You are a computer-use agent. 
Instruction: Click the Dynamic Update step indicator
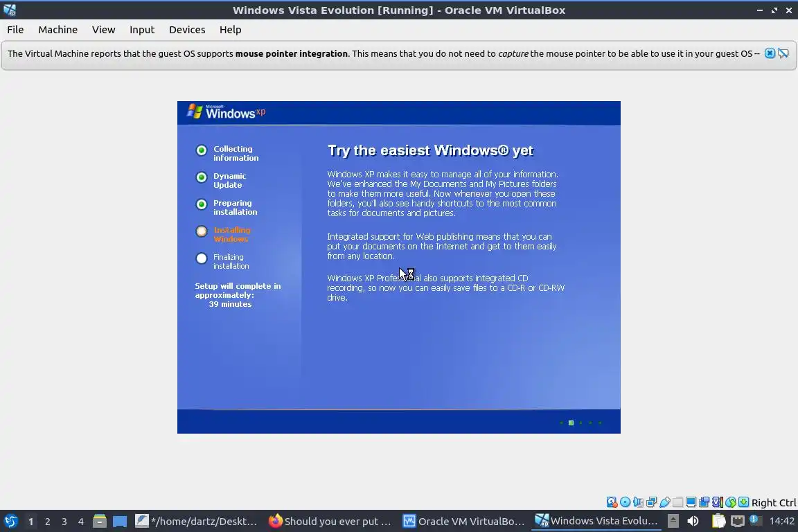pyautogui.click(x=202, y=177)
